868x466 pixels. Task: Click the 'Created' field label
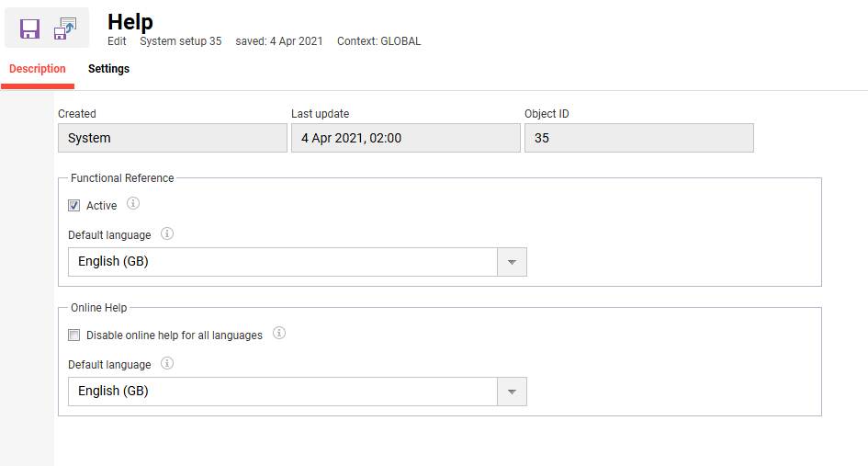(77, 114)
